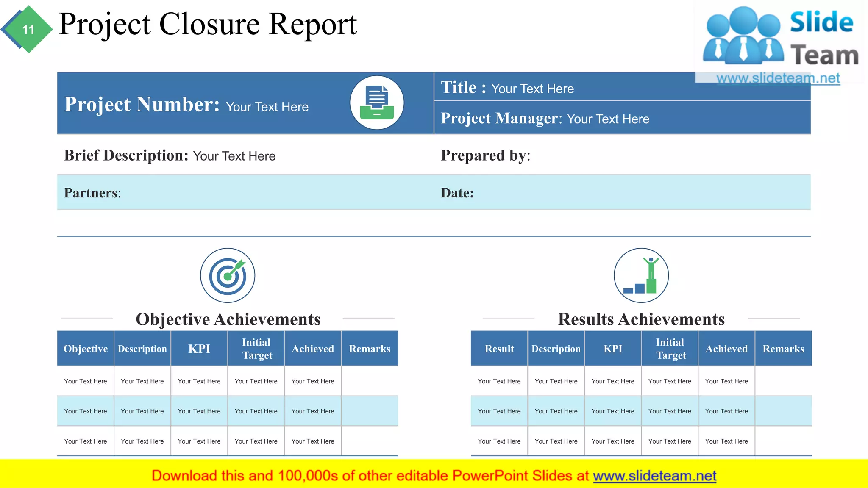868x488 pixels.
Task: Click Objective Achievements heading
Action: [x=228, y=319]
